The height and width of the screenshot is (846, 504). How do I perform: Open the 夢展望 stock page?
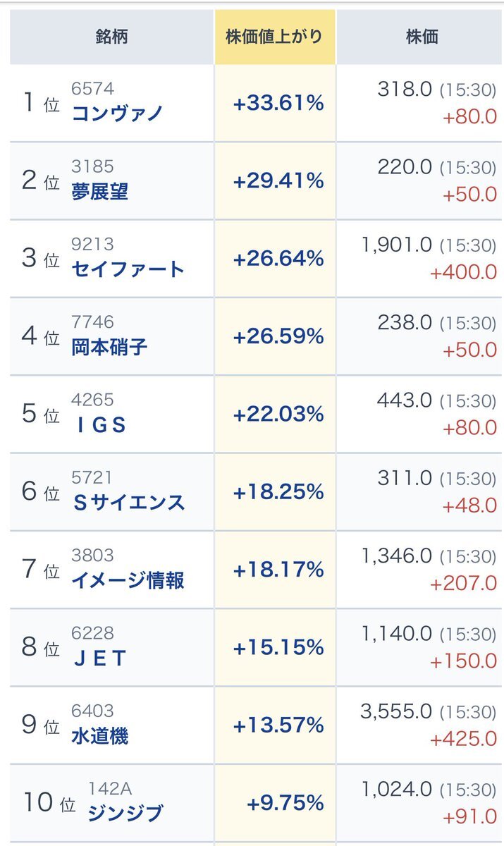(x=100, y=192)
